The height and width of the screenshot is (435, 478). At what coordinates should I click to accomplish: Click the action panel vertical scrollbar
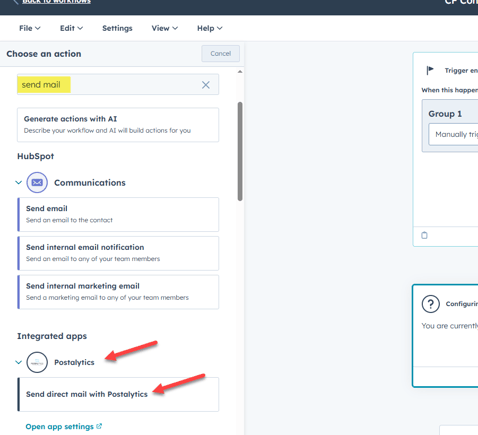[240, 151]
